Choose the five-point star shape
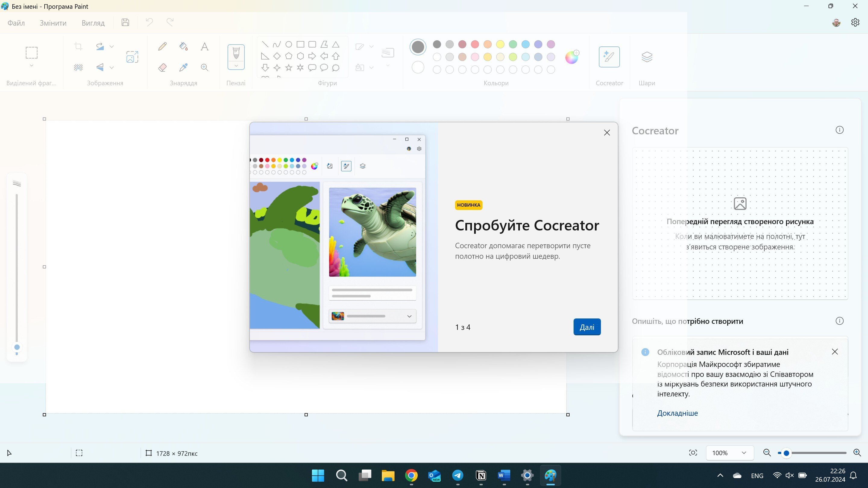This screenshot has height=488, width=868. [288, 68]
